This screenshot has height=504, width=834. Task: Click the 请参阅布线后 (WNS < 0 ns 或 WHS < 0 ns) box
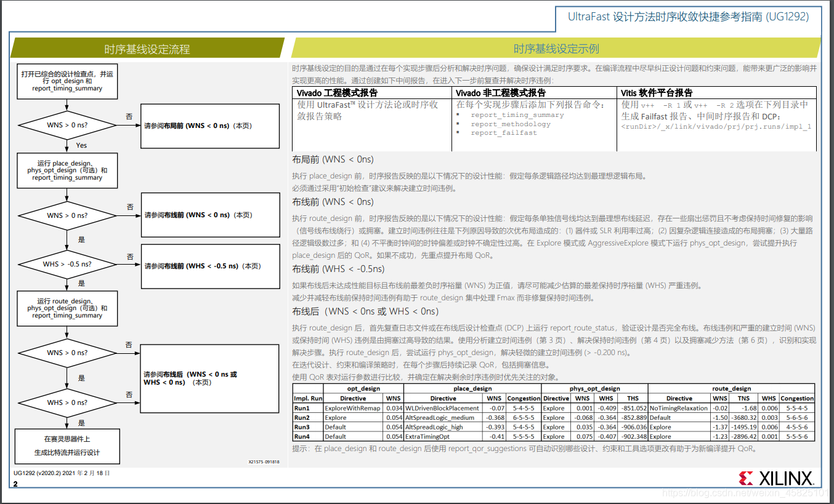pos(210,378)
